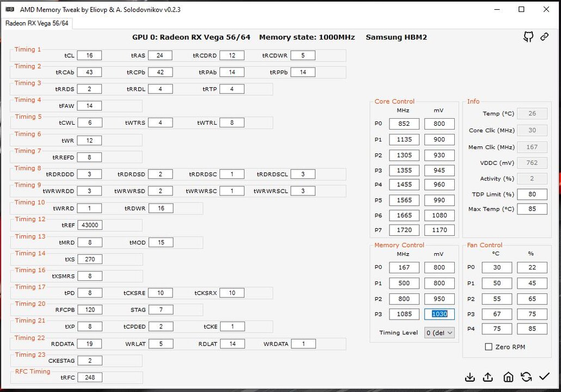
Task: Focus the tRRDL input
Action: [160, 89]
